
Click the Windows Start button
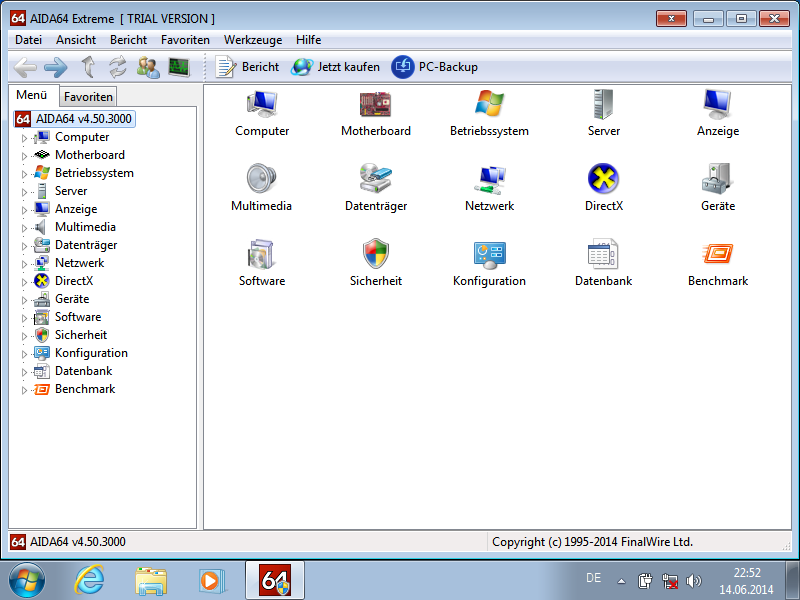(27, 581)
